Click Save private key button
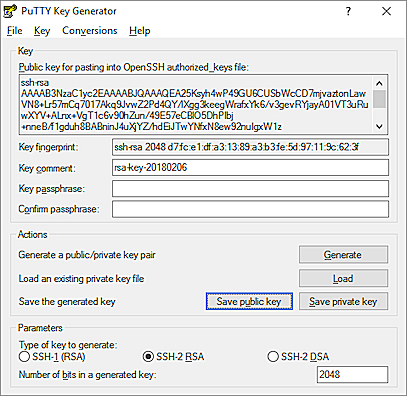Screen dimensions: 407x396 click(343, 301)
